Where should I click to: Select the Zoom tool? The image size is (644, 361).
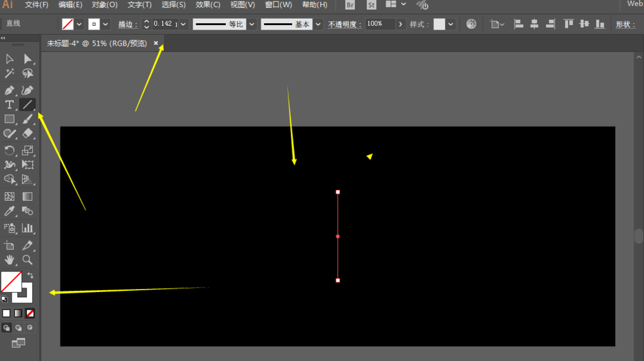(28, 260)
